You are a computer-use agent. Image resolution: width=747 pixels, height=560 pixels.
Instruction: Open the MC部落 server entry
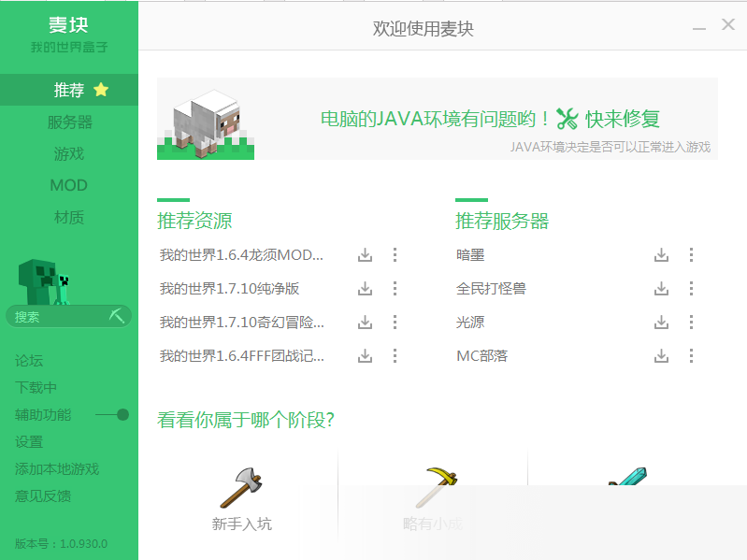tap(482, 355)
